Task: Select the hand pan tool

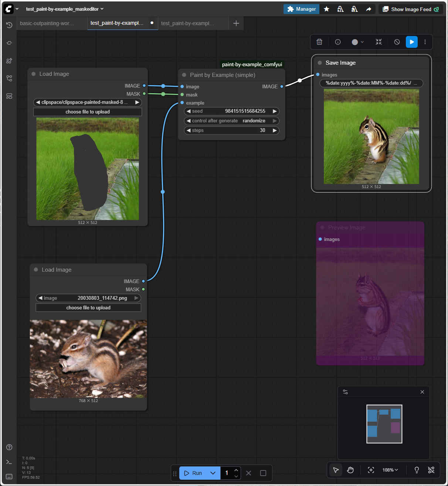Action: click(350, 470)
